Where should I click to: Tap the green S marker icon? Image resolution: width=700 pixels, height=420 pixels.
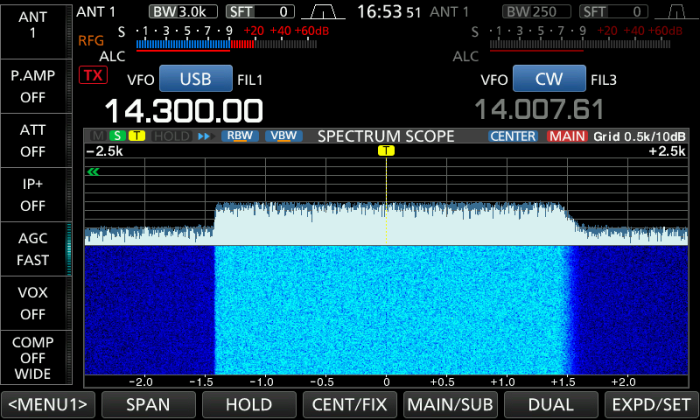tap(117, 136)
